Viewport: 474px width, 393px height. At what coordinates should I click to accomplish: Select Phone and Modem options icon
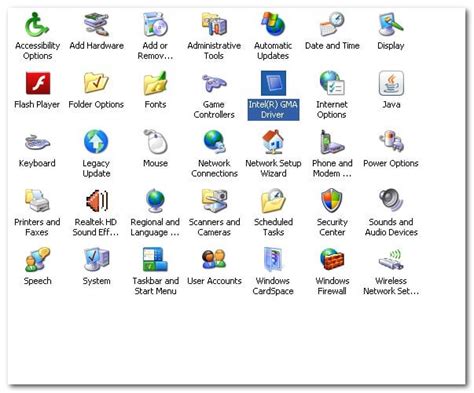point(332,142)
